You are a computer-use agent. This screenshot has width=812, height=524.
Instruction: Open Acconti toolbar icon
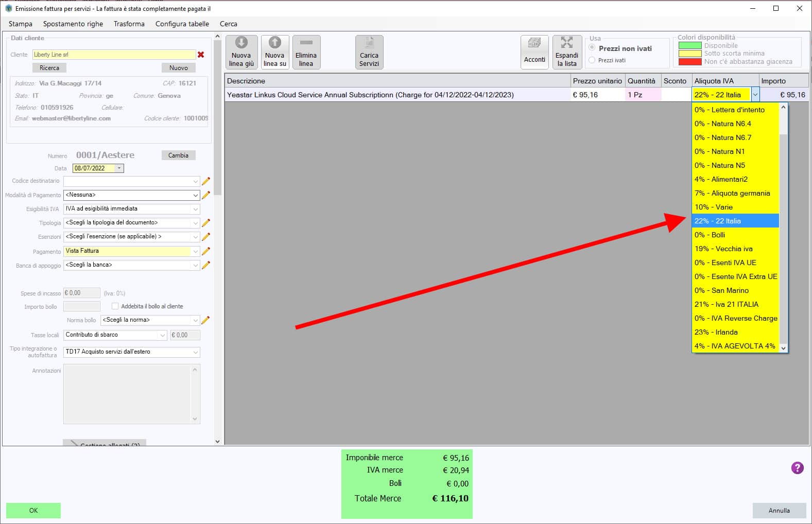point(534,52)
